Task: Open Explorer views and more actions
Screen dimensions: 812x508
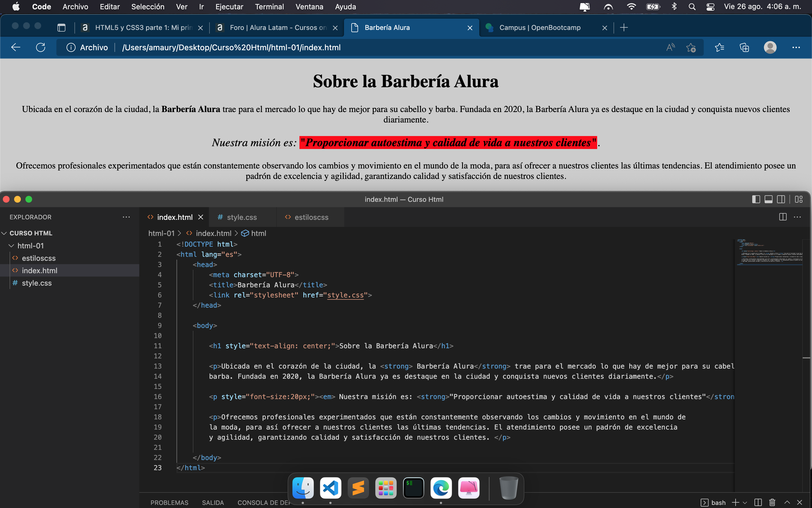Action: (126, 217)
